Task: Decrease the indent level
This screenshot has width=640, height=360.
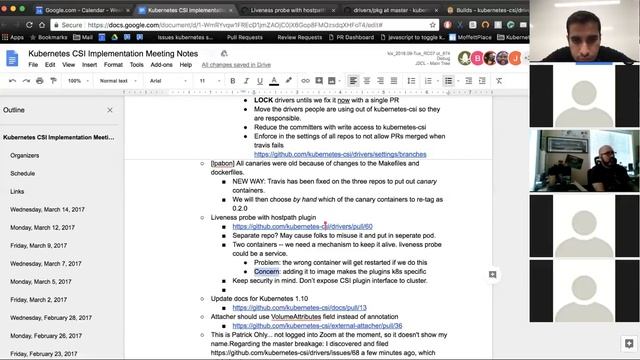Action: click(x=469, y=81)
